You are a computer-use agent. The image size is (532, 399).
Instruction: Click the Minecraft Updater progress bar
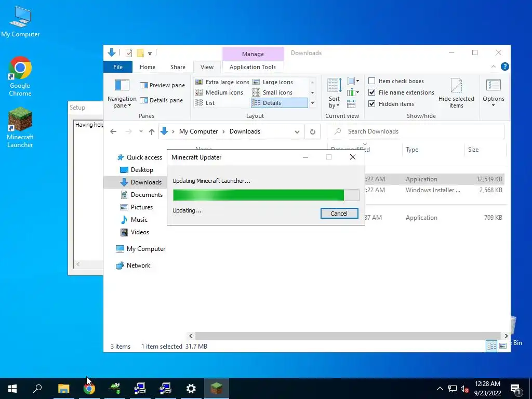tap(266, 195)
